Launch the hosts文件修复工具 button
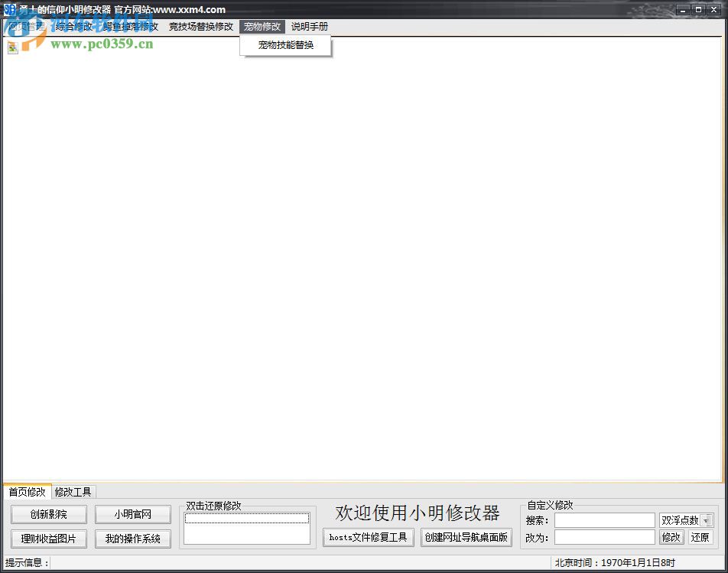 tap(368, 537)
